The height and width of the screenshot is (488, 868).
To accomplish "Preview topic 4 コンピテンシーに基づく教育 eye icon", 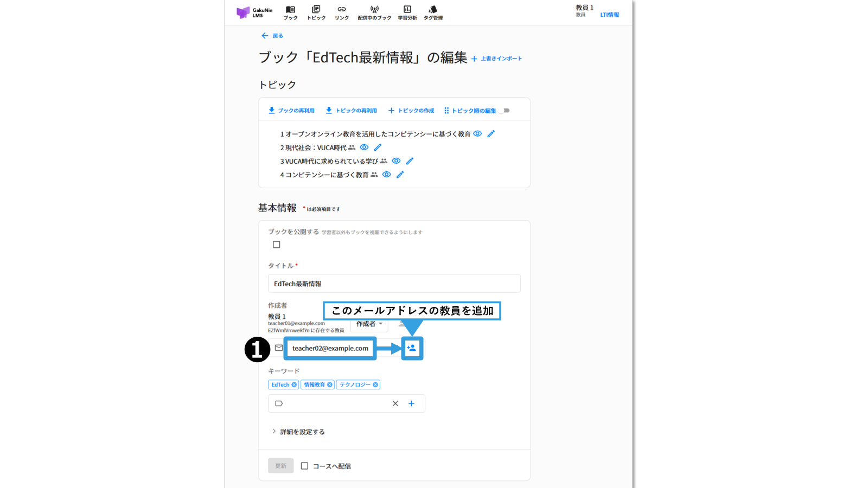I will click(x=386, y=175).
